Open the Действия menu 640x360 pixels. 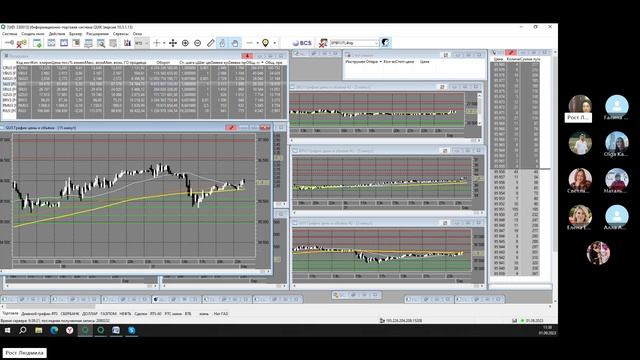[57, 34]
